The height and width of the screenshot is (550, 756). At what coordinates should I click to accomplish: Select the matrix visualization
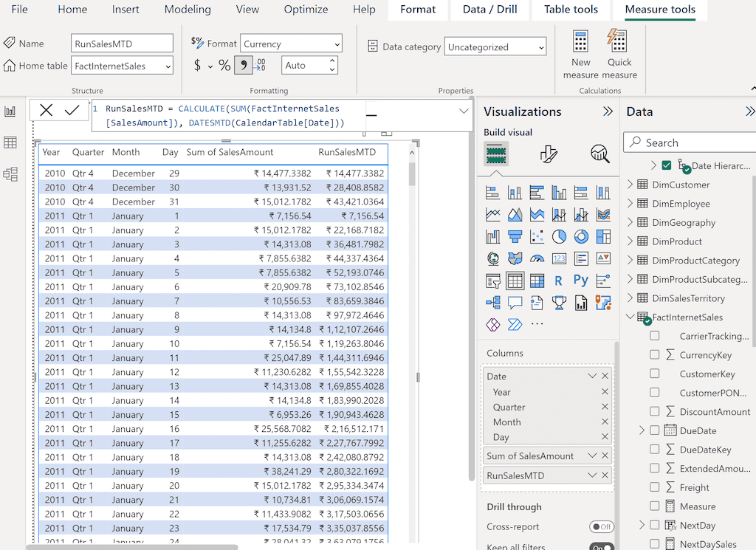(x=537, y=280)
